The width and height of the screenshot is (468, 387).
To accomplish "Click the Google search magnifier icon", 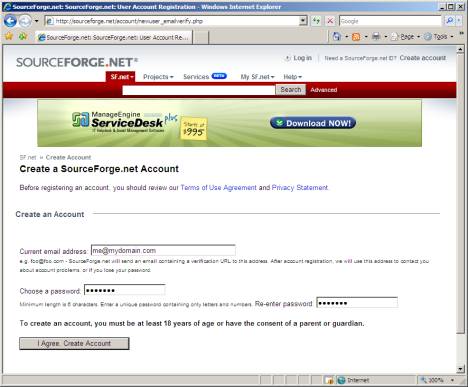I will [449, 21].
